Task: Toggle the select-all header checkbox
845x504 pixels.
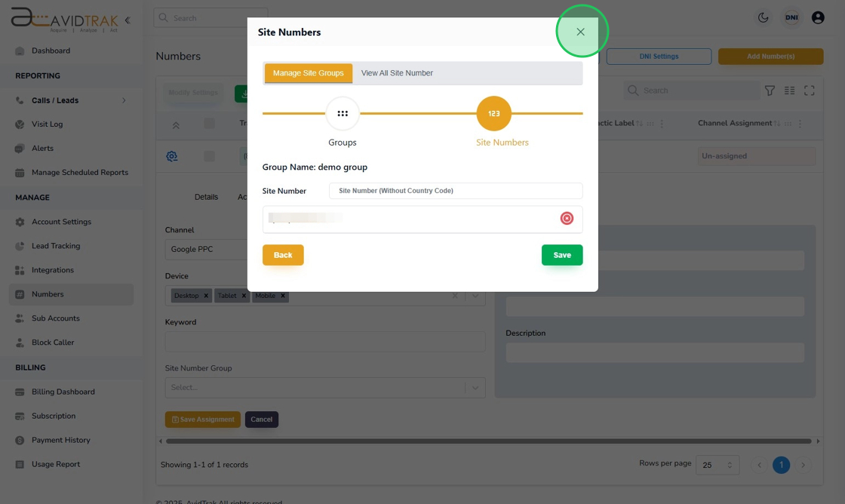Action: [209, 124]
